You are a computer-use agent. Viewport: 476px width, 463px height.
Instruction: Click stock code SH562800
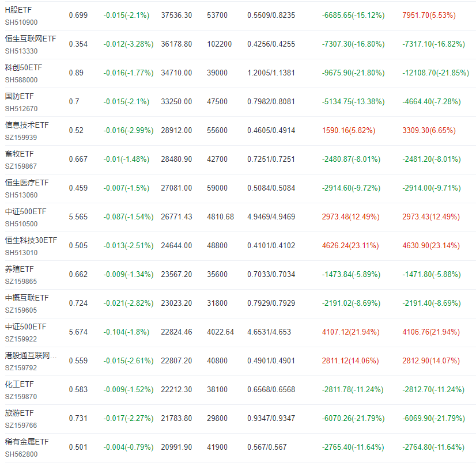coord(21,455)
